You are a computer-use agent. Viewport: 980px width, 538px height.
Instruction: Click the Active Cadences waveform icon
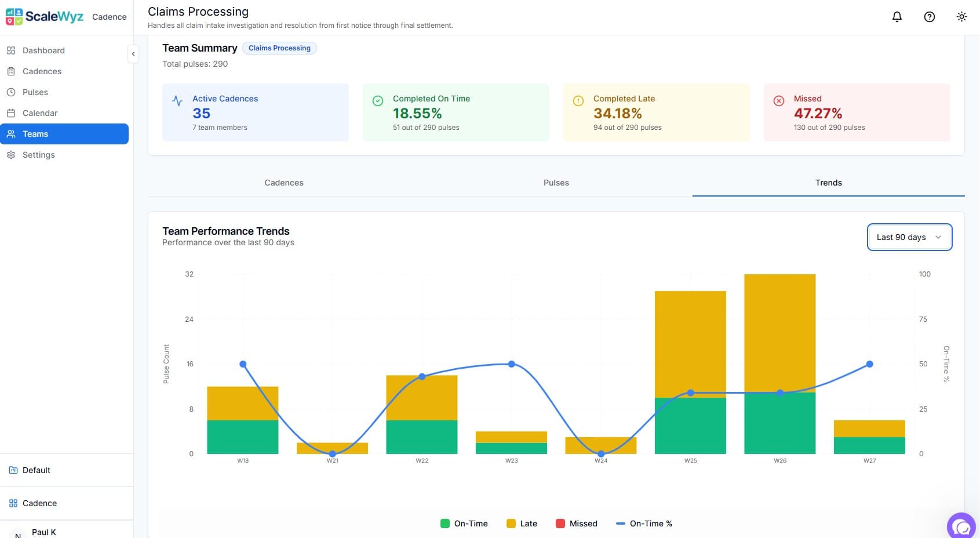click(x=177, y=100)
